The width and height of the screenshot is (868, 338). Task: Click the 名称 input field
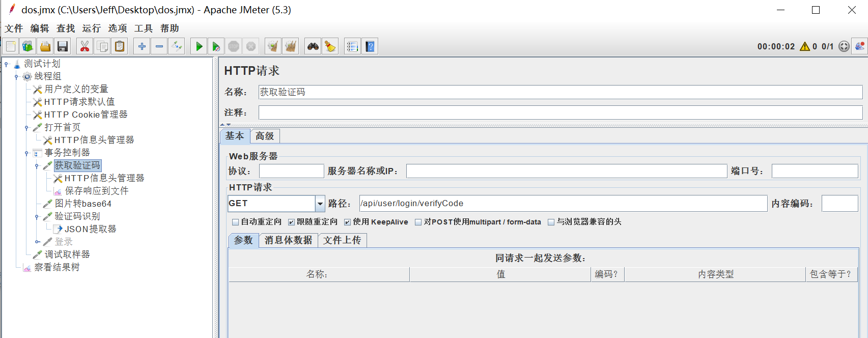(x=561, y=92)
